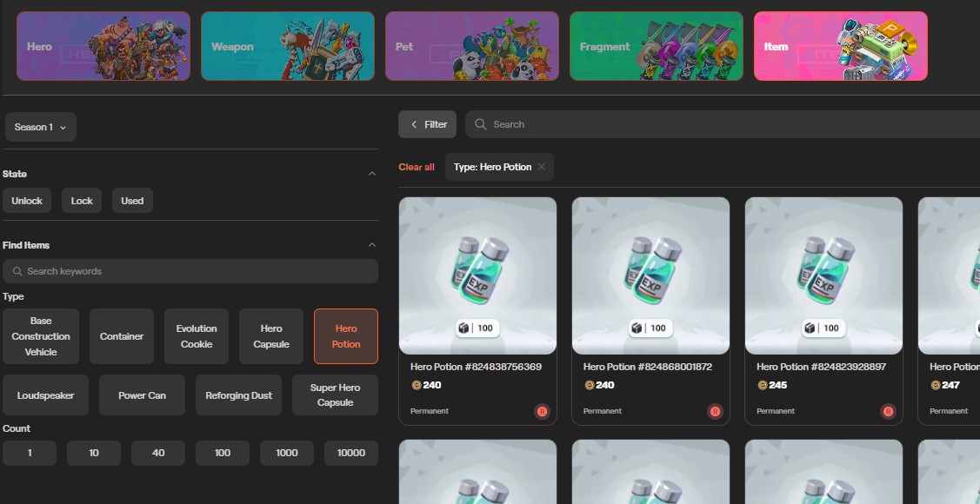Screen dimensions: 980x504
Task: Open the Season 1 dropdown
Action: coord(41,127)
